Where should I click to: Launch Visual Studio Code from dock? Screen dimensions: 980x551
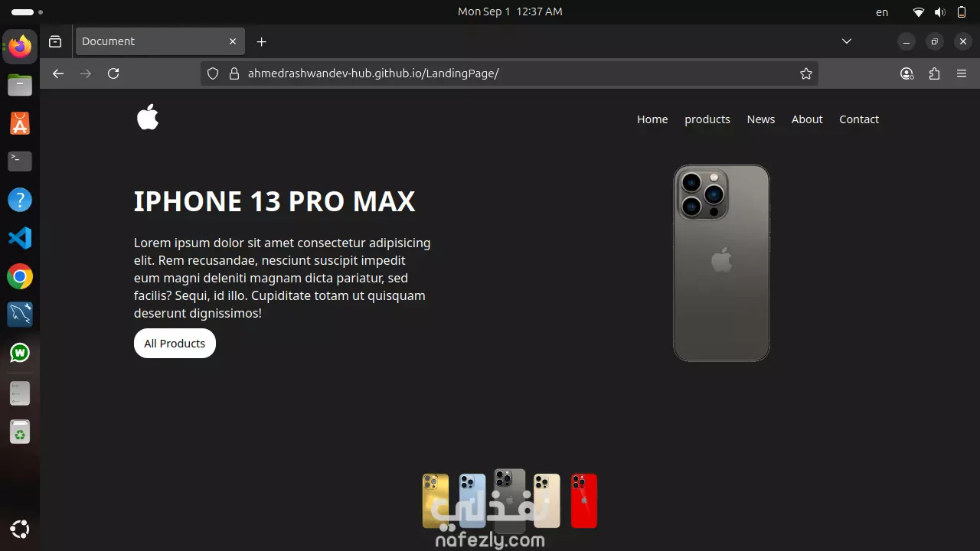(20, 238)
